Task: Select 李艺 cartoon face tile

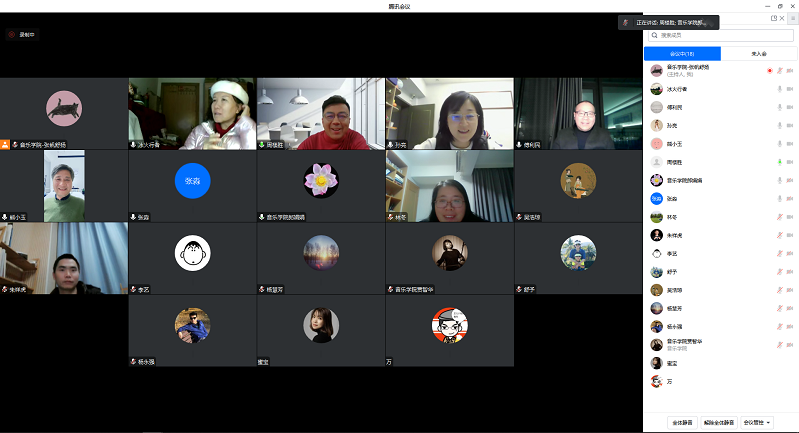Action: [x=192, y=258]
